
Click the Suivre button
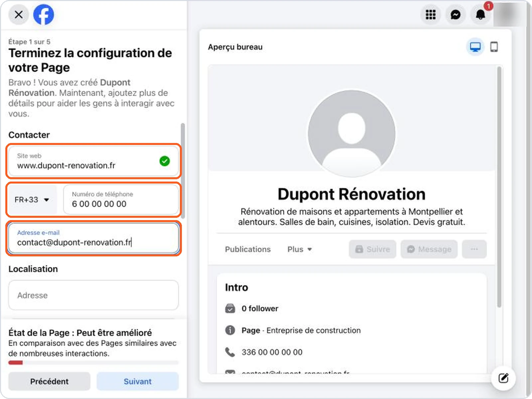(x=372, y=249)
